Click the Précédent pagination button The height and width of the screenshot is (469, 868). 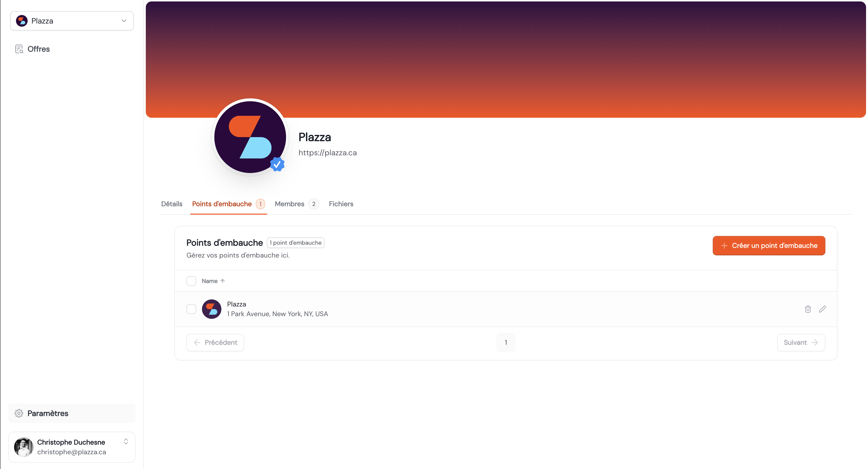click(215, 343)
